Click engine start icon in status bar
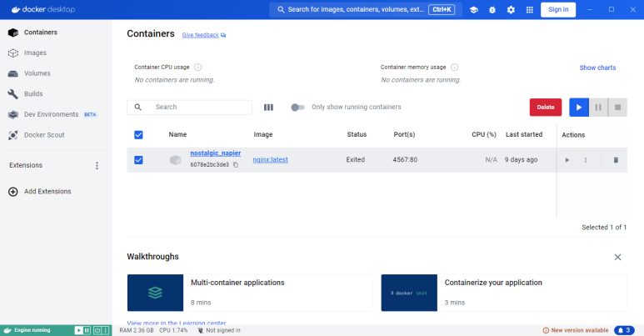The width and height of the screenshot is (644, 336). (78, 330)
